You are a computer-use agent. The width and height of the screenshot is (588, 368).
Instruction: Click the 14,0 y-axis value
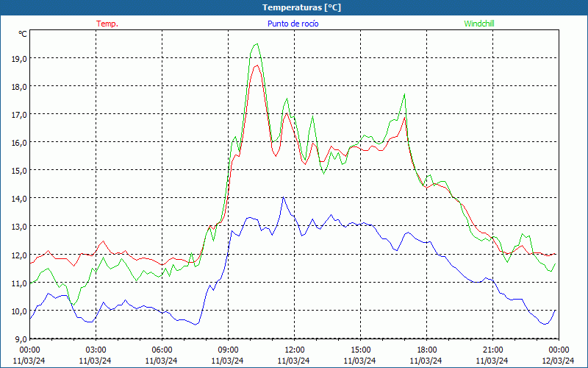click(x=20, y=198)
